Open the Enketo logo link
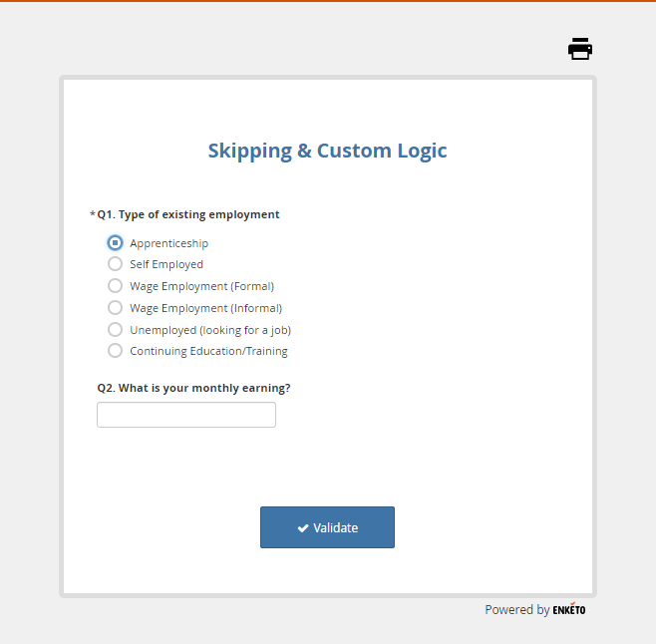The height and width of the screenshot is (644, 656). tap(569, 610)
